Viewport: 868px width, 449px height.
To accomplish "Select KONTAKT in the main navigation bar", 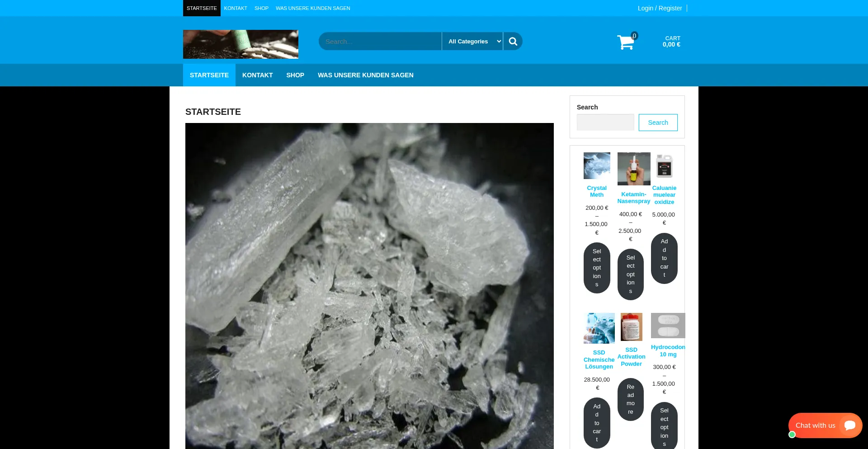I will click(x=257, y=75).
